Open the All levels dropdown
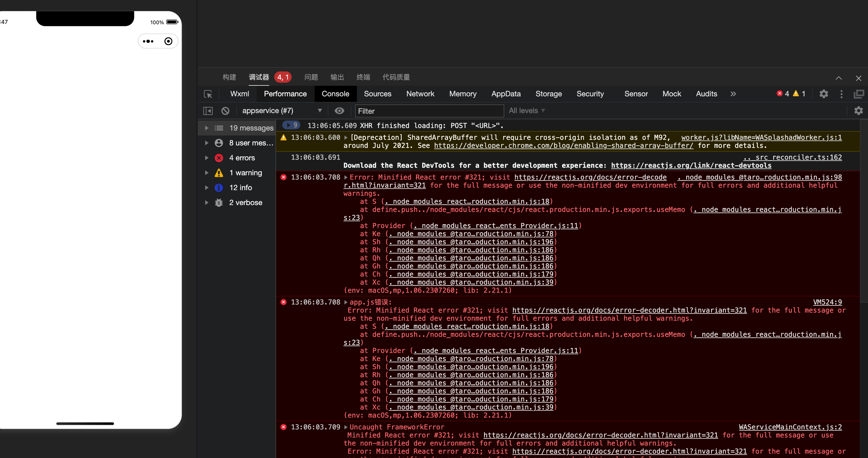This screenshot has width=868, height=458. pyautogui.click(x=527, y=111)
